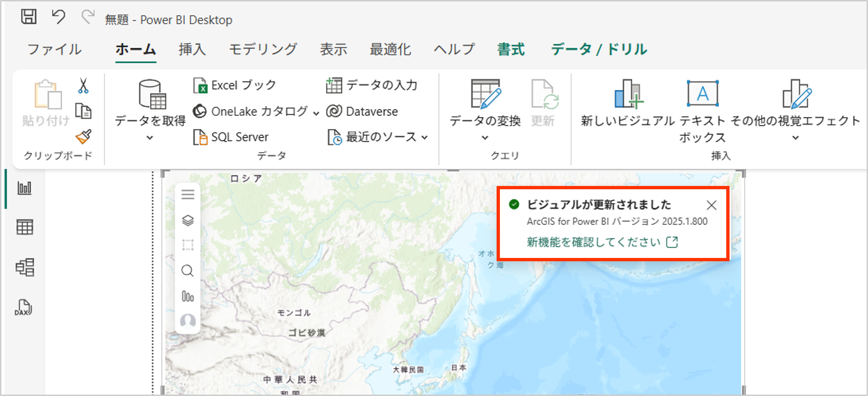Viewport: 868px width, 396px height.
Task: Click the 更新 refresh icon
Action: coord(545,94)
